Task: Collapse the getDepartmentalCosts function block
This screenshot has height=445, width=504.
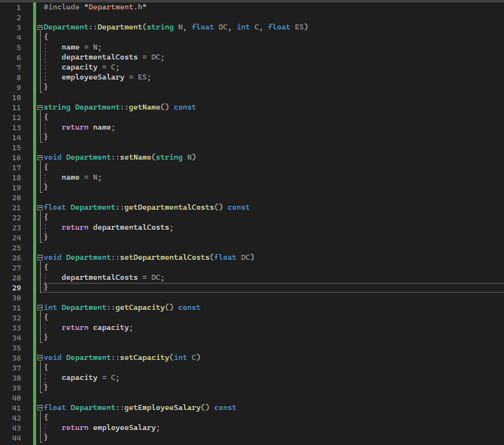Action: point(40,208)
